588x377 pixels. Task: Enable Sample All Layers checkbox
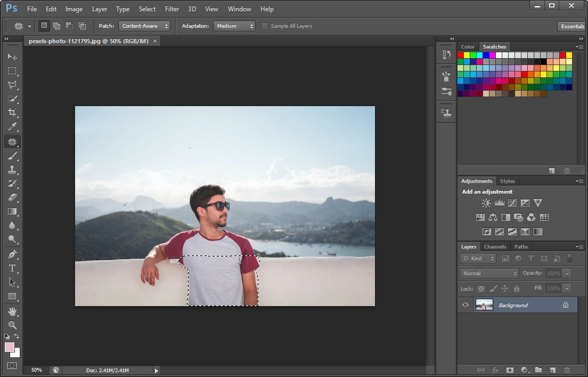click(x=265, y=26)
